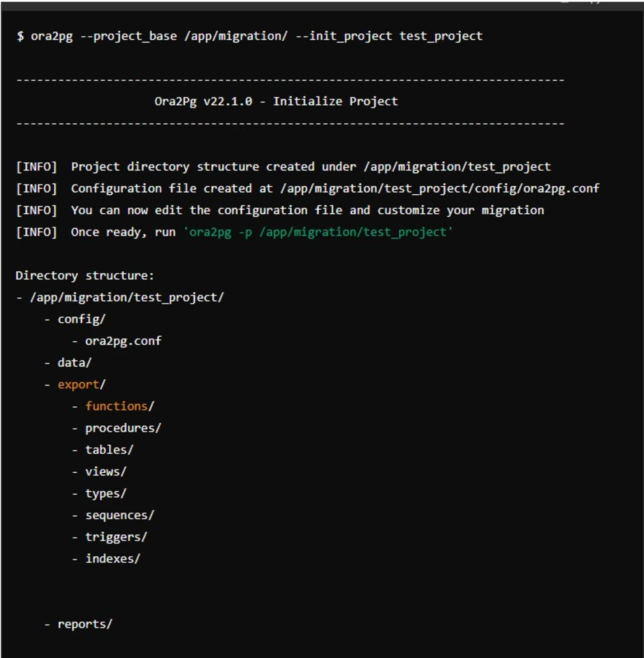Select the 'tables/' directory entry
The width and height of the screenshot is (644, 658).
tap(108, 449)
